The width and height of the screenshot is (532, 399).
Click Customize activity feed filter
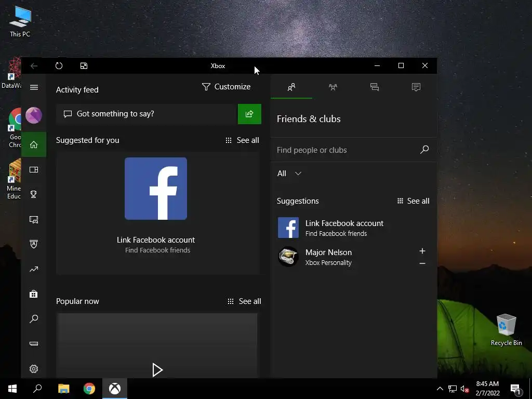click(226, 87)
